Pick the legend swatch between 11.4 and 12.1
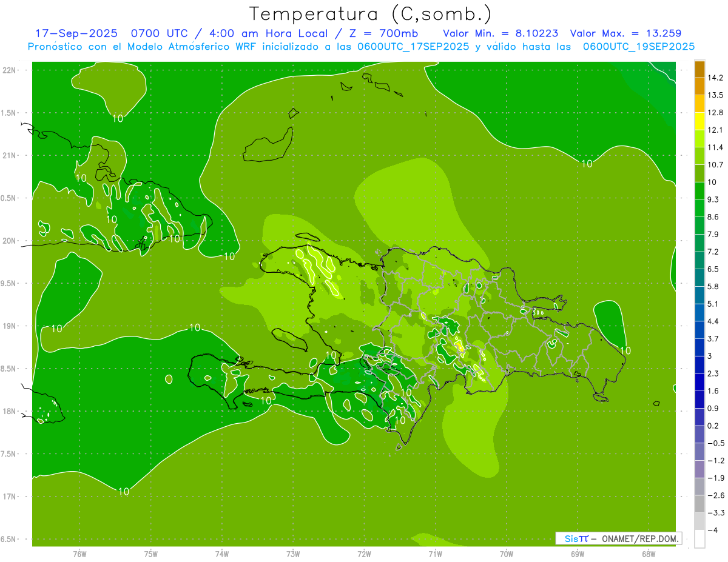The height and width of the screenshot is (562, 728). click(x=699, y=139)
